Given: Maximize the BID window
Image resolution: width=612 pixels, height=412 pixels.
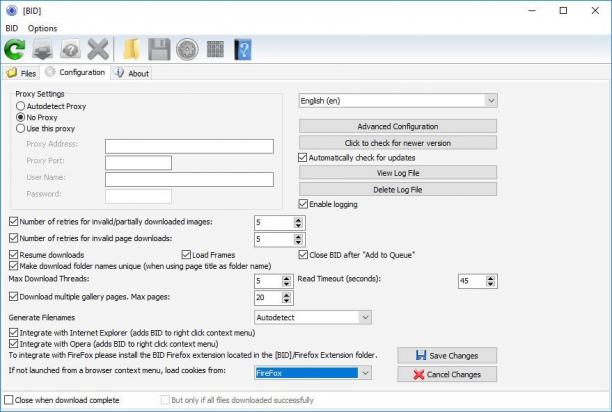Looking at the screenshot, I should 563,11.
